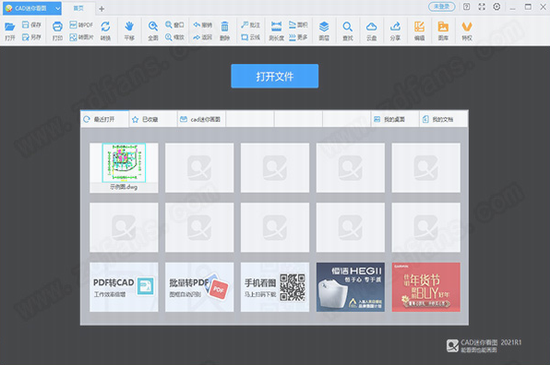Select the 窗口 window zoom tool
Screen dimensions: 550x365
coord(174,25)
